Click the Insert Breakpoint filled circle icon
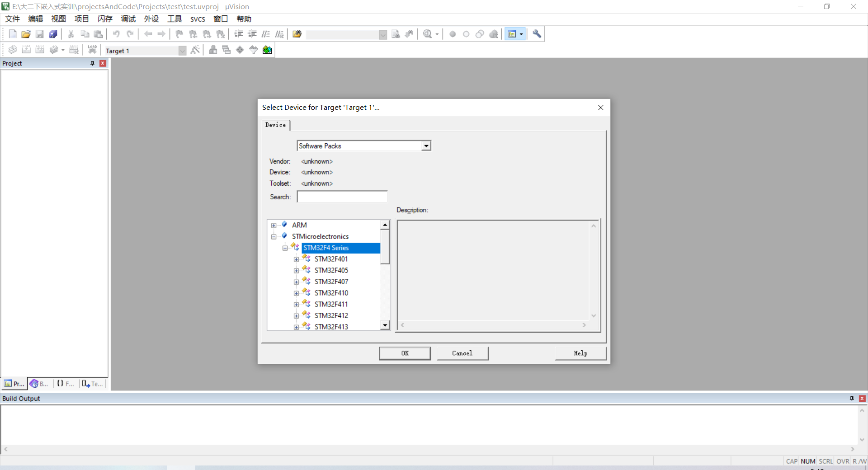The image size is (868, 470). click(453, 34)
